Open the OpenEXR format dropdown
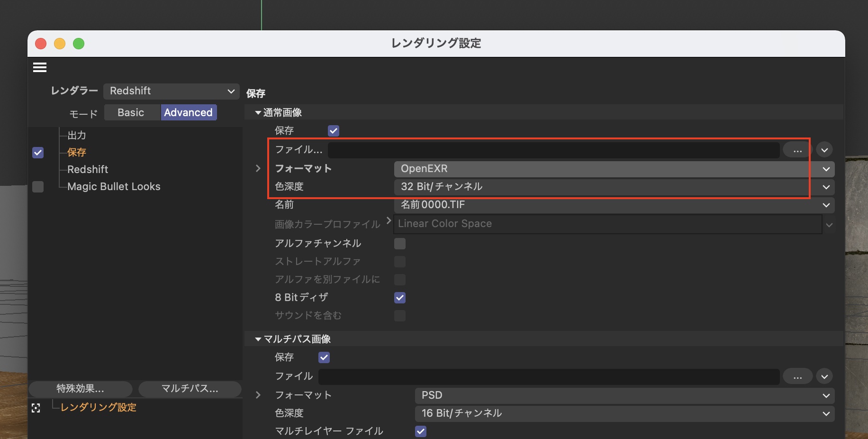The image size is (868, 439). (x=614, y=169)
